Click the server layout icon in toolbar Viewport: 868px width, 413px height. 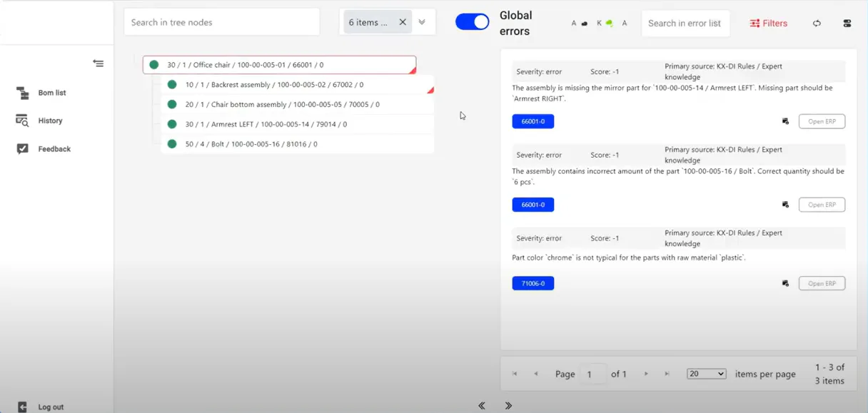(847, 24)
